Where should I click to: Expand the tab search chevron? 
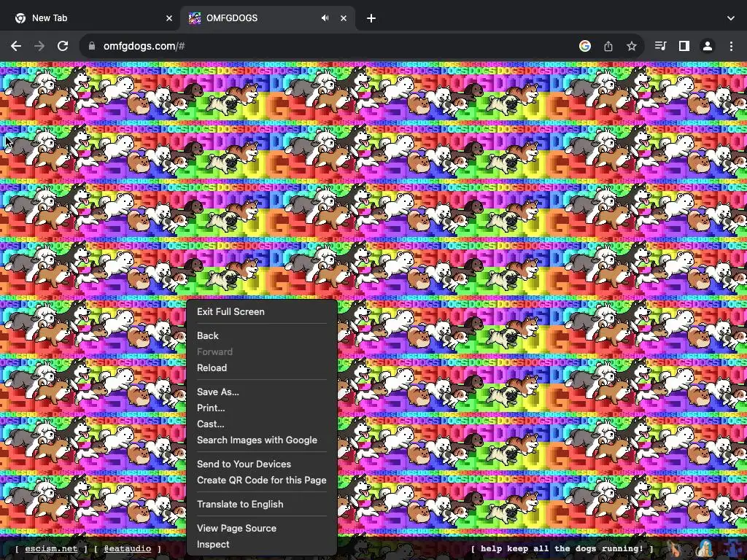(x=731, y=18)
